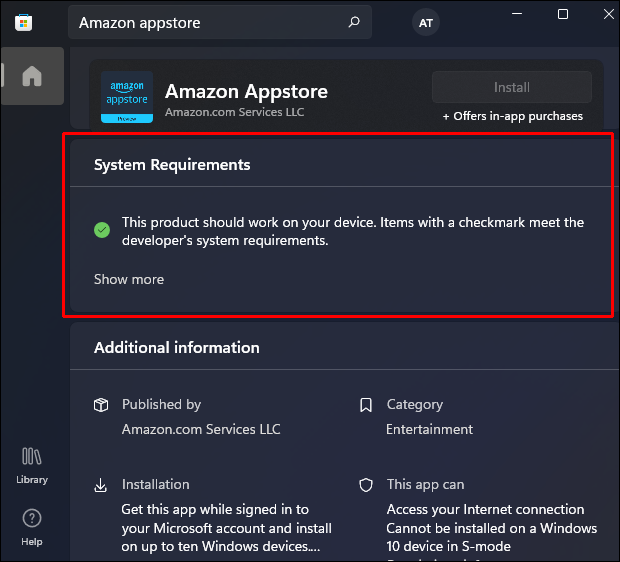Click the Installation download icon

100,485
